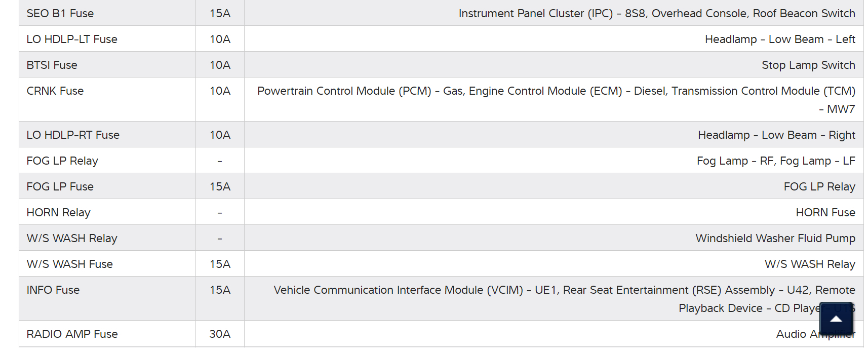Screen dimensions: 868x348
Task: Select the BTSI Fuse name cell
Action: (x=52, y=65)
